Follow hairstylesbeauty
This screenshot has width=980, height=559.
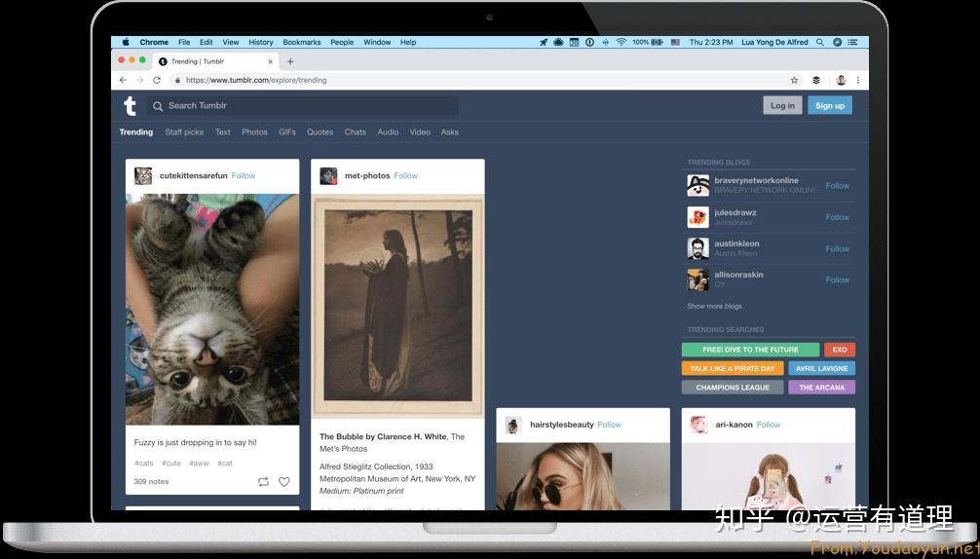pos(610,424)
